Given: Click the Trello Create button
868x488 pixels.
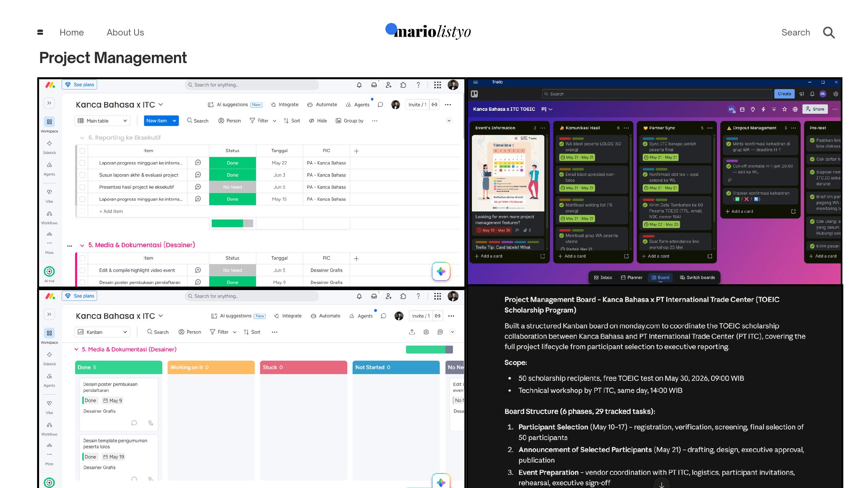Looking at the screenshot, I should [x=784, y=94].
